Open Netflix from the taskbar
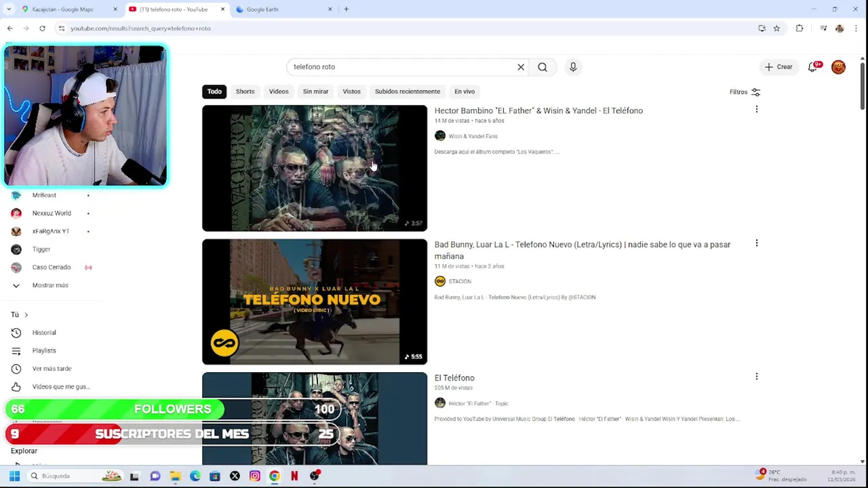This screenshot has height=488, width=868. tap(294, 476)
